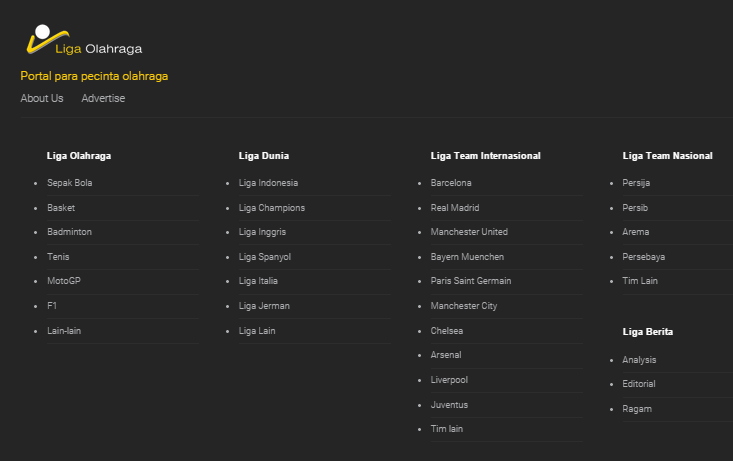This screenshot has height=461, width=733.
Task: Open the MotoGP section
Action: [x=63, y=281]
